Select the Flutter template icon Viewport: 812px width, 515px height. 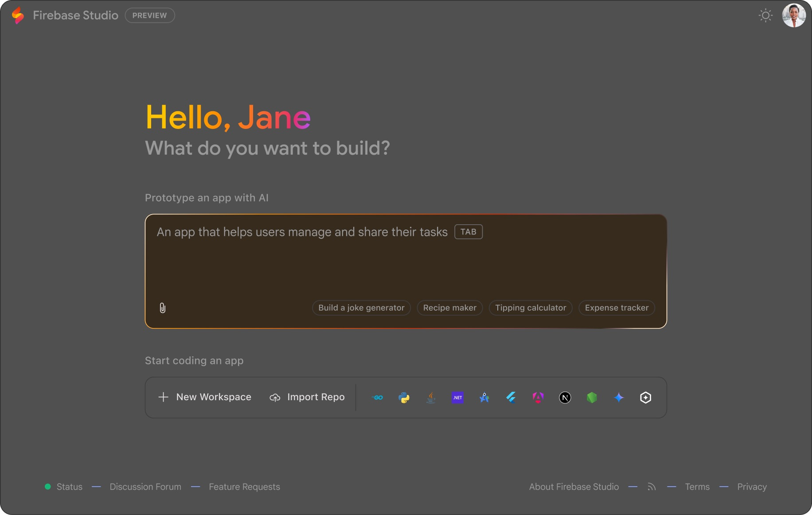pos(511,398)
